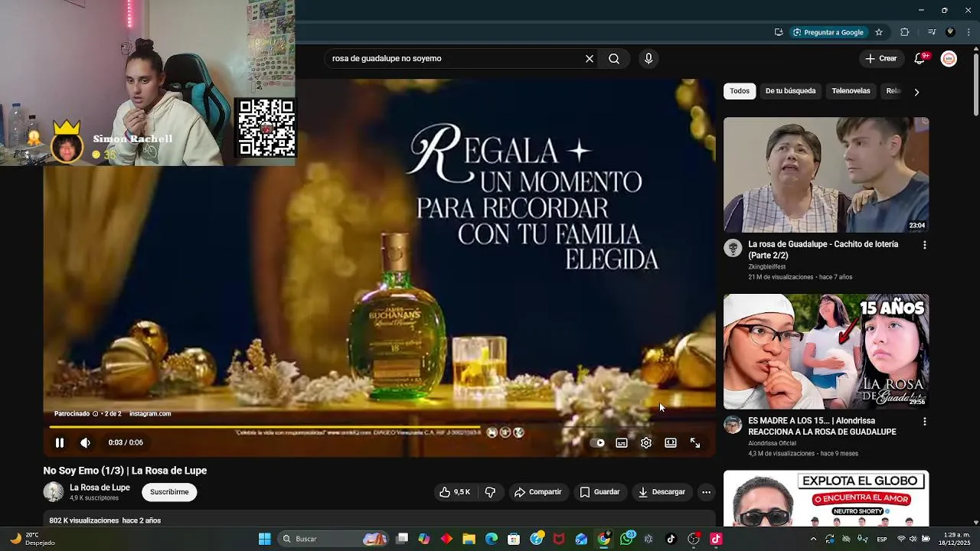
Task: Open the instagram.com sponsor link
Action: pyautogui.click(x=150, y=413)
